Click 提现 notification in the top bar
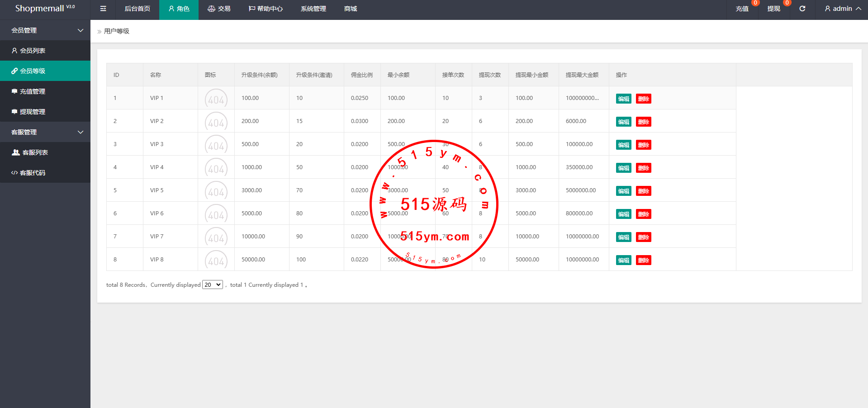868x408 pixels. (773, 9)
